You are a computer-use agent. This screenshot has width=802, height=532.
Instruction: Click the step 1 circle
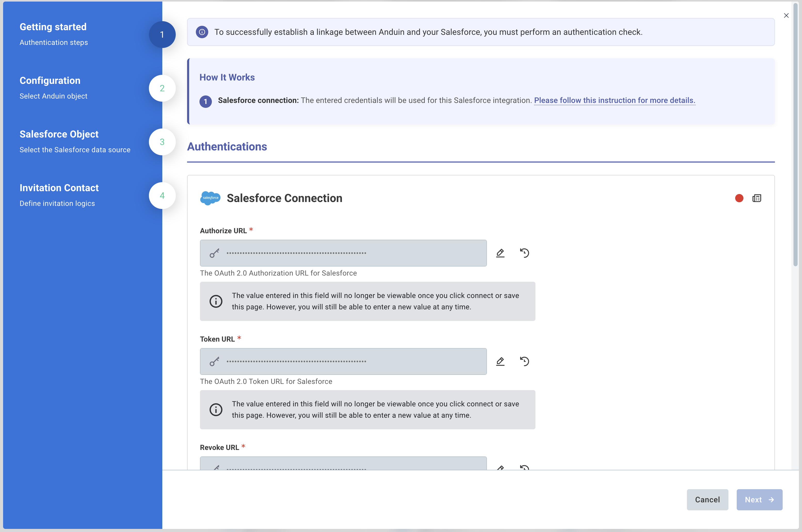pyautogui.click(x=162, y=35)
